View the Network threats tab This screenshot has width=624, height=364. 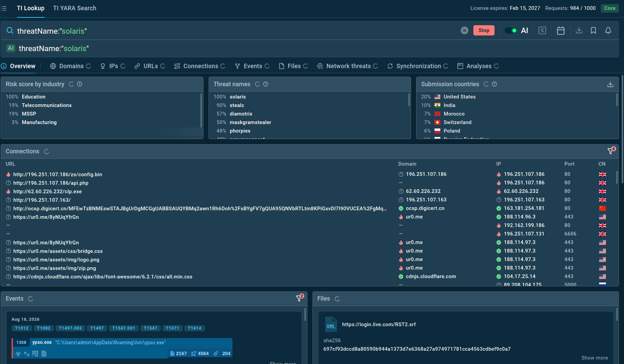348,66
